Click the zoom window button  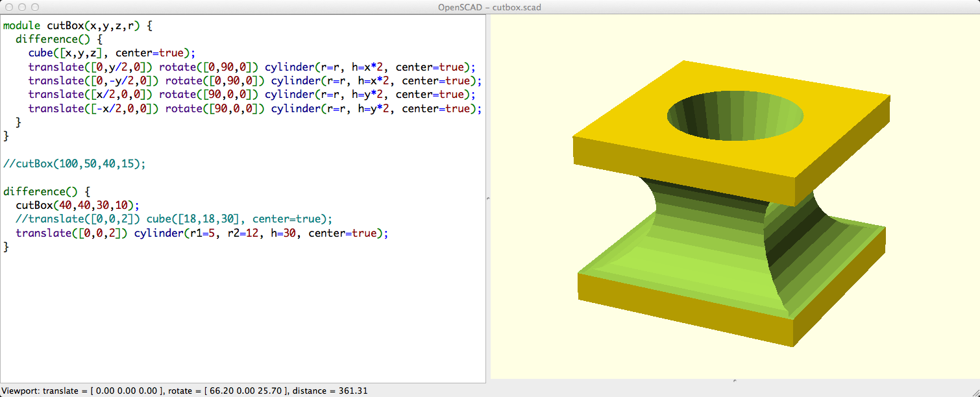(x=35, y=7)
